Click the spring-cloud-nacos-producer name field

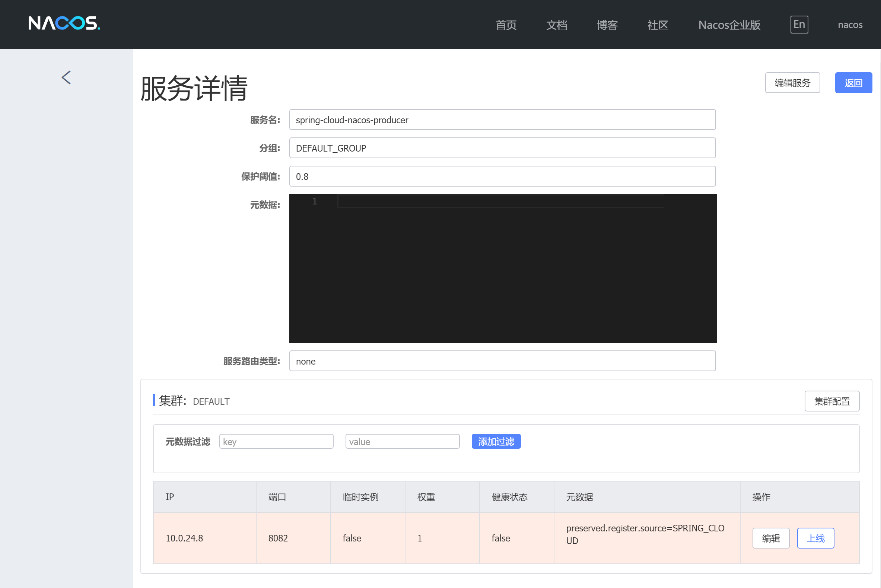[502, 120]
